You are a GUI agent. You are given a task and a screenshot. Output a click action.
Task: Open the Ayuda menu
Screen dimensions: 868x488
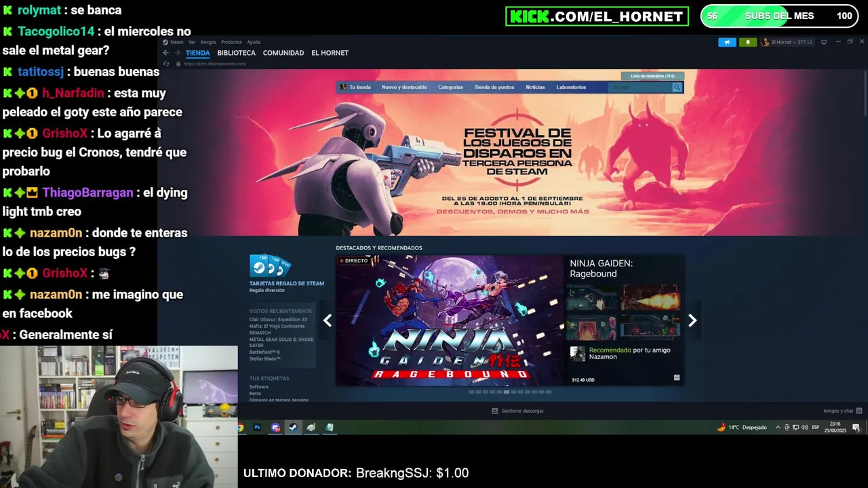tap(254, 42)
